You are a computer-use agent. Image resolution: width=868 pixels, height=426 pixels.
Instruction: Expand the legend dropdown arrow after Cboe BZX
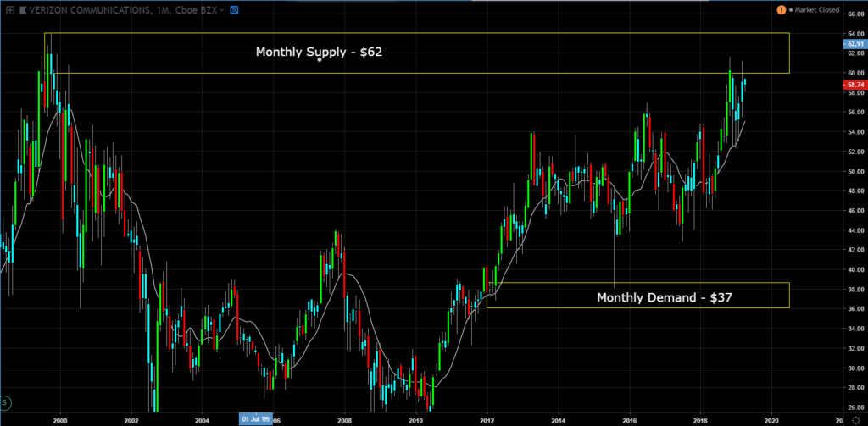click(222, 10)
